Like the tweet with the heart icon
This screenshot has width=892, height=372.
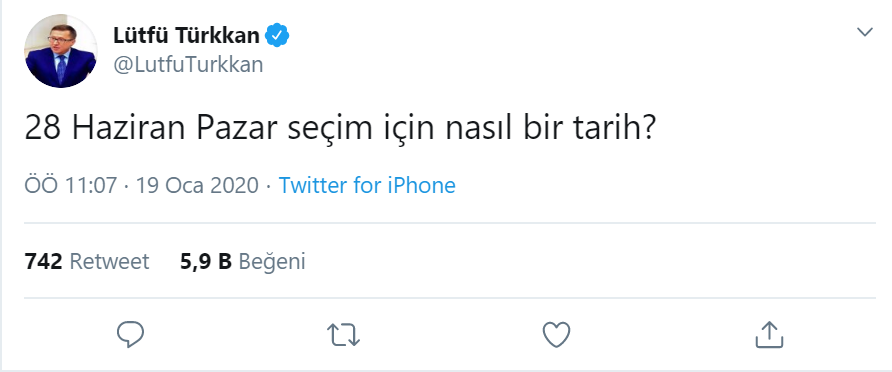tap(556, 334)
